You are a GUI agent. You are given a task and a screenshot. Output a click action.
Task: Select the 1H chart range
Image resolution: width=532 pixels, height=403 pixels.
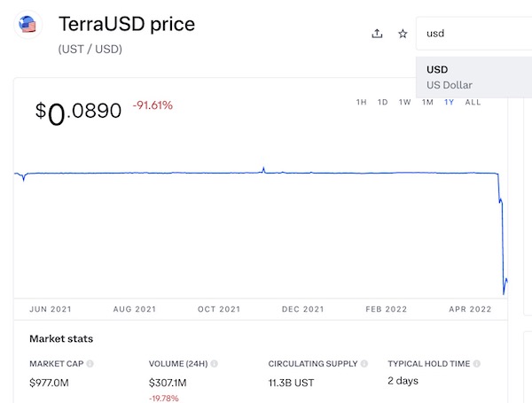(x=361, y=103)
